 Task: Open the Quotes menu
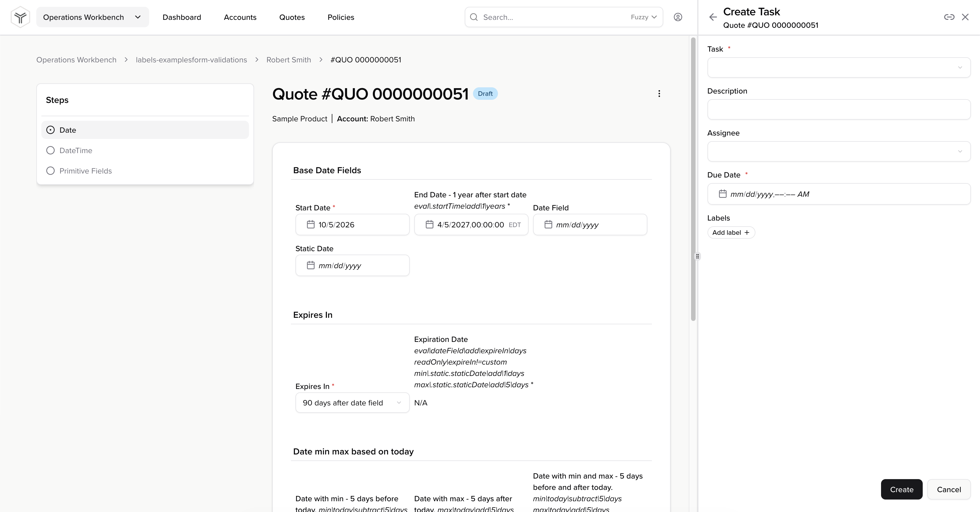click(292, 17)
